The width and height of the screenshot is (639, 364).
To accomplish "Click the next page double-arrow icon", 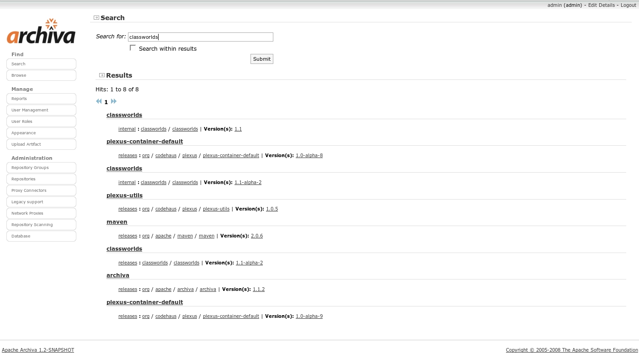I will click(114, 101).
